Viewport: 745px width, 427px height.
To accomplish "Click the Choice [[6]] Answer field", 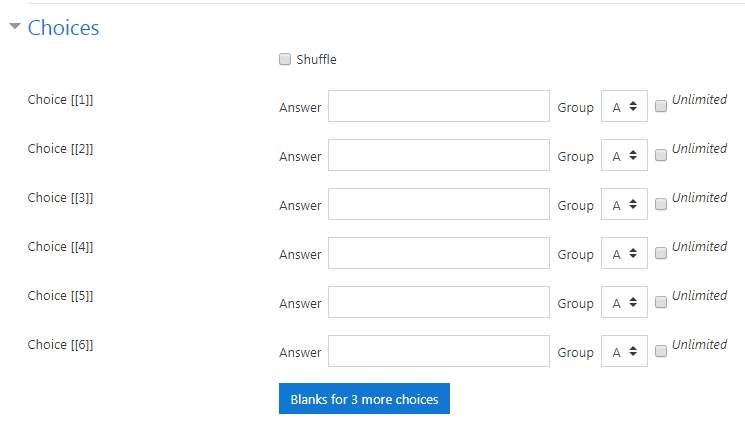I will 439,351.
